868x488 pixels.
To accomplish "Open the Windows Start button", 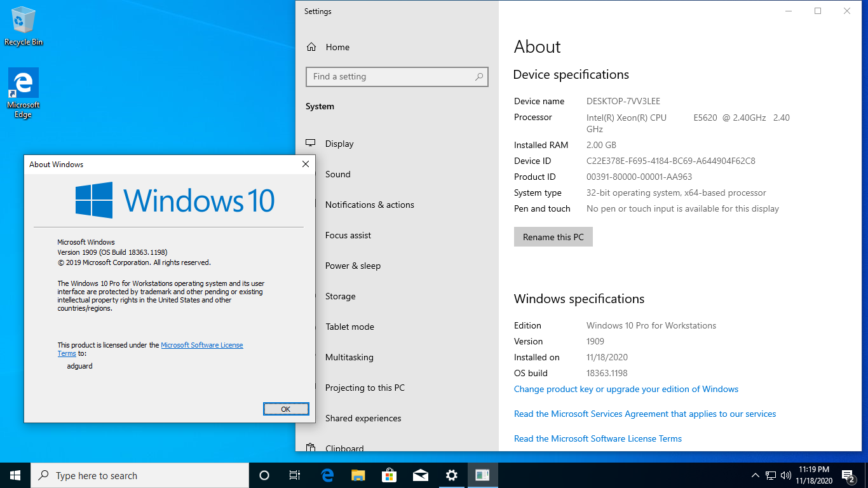I will [15, 475].
